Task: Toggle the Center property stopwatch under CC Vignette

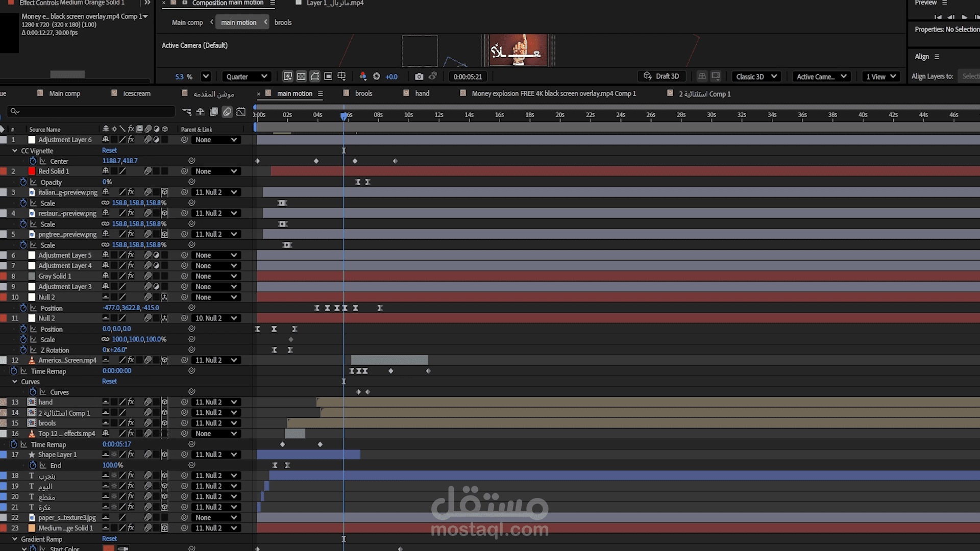Action: (x=33, y=161)
